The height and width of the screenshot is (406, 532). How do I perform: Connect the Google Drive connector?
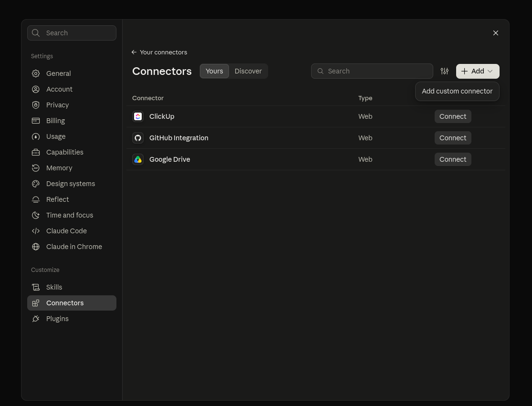click(453, 159)
